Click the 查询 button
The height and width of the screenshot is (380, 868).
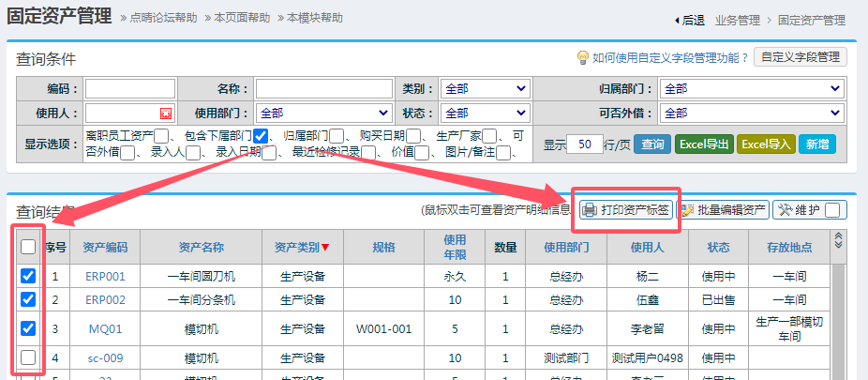point(651,144)
